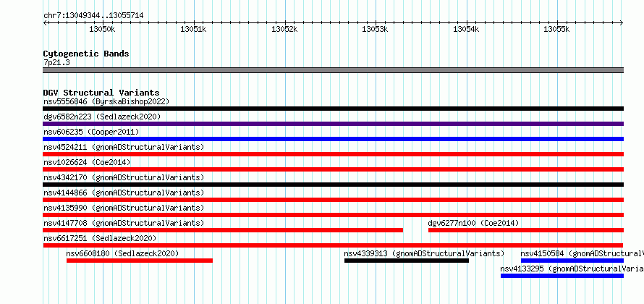Open nsv4144866 gnomAD variant label
This screenshot has height=304, width=644.
[x=124, y=193]
